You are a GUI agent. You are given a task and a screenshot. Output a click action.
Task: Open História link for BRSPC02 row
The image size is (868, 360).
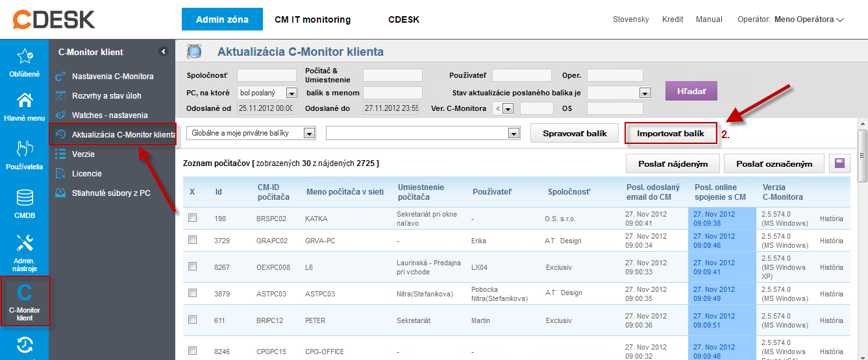[831, 219]
